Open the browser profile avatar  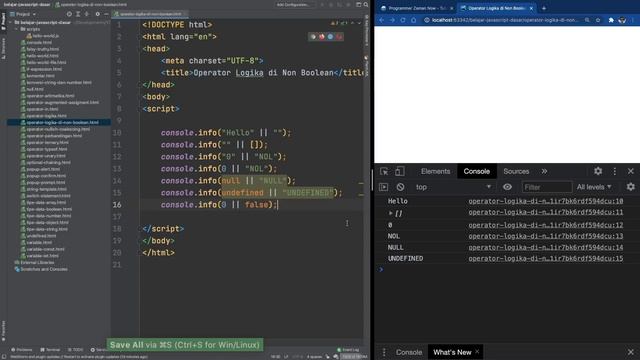click(622, 20)
